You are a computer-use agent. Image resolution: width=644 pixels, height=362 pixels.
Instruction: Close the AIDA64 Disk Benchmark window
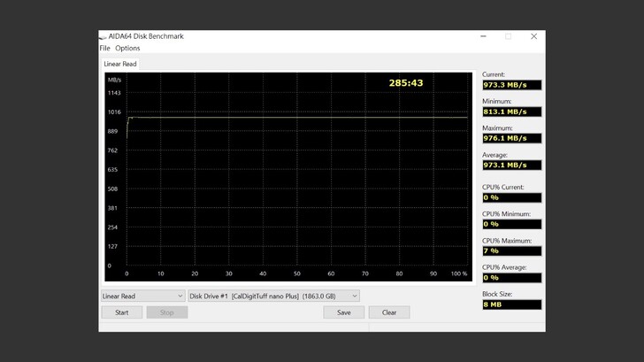point(533,36)
